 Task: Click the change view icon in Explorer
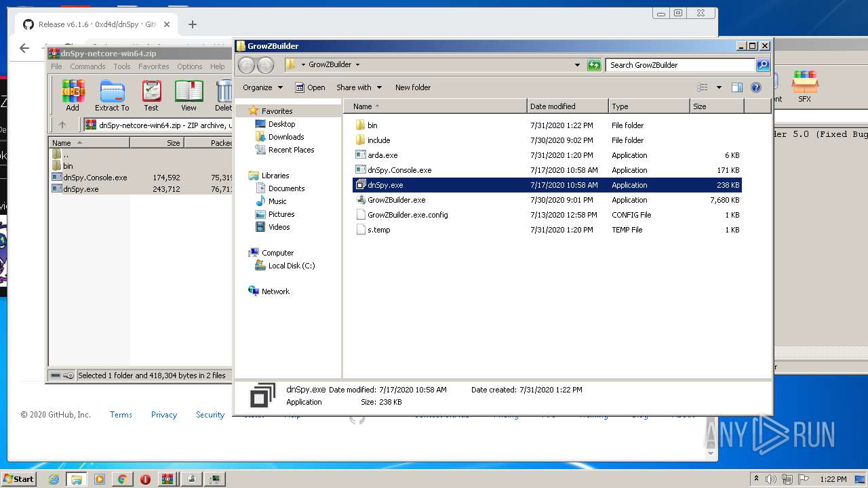703,87
